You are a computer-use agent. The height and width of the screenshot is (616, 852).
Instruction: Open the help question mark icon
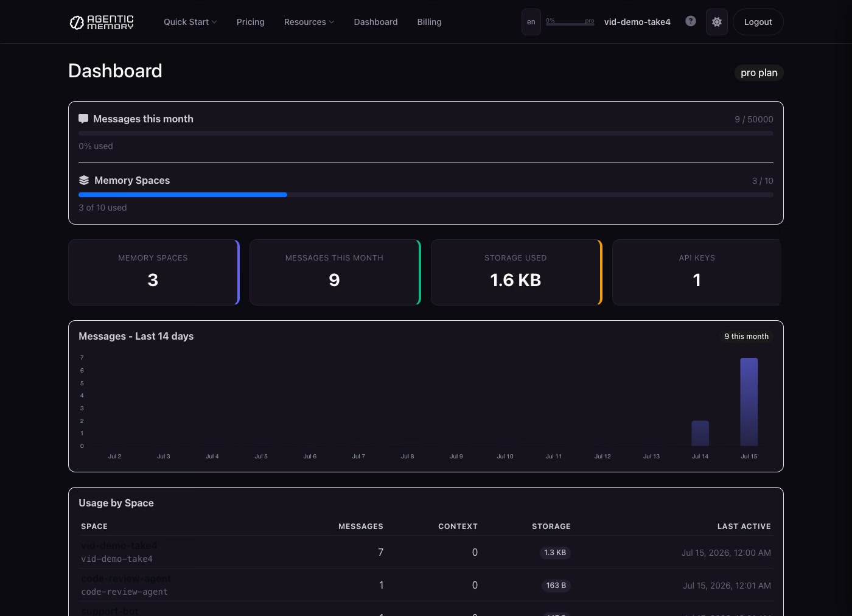pos(690,21)
